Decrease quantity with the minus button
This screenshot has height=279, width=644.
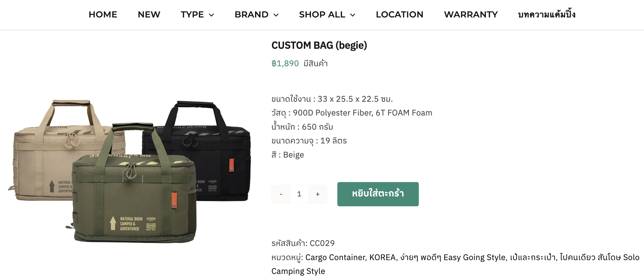click(x=281, y=194)
